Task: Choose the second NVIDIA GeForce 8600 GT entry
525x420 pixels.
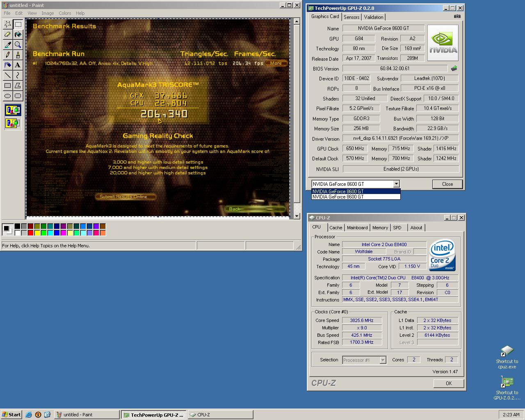Action: (356, 197)
